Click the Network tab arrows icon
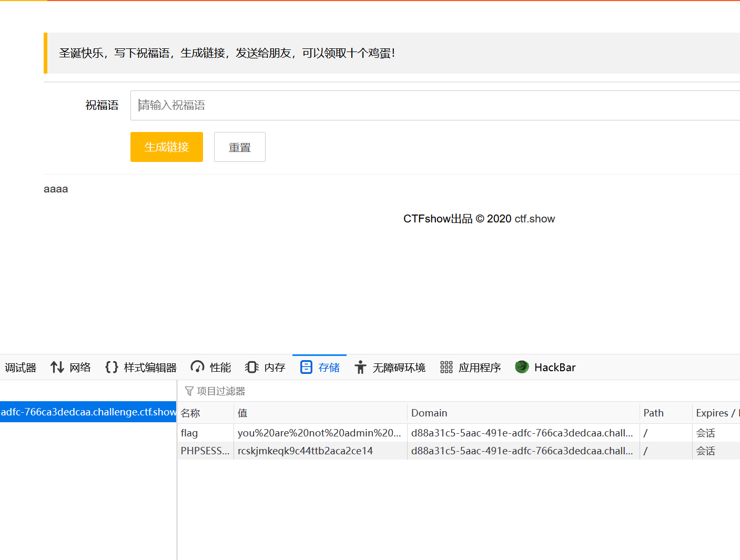740x560 pixels. pos(57,367)
